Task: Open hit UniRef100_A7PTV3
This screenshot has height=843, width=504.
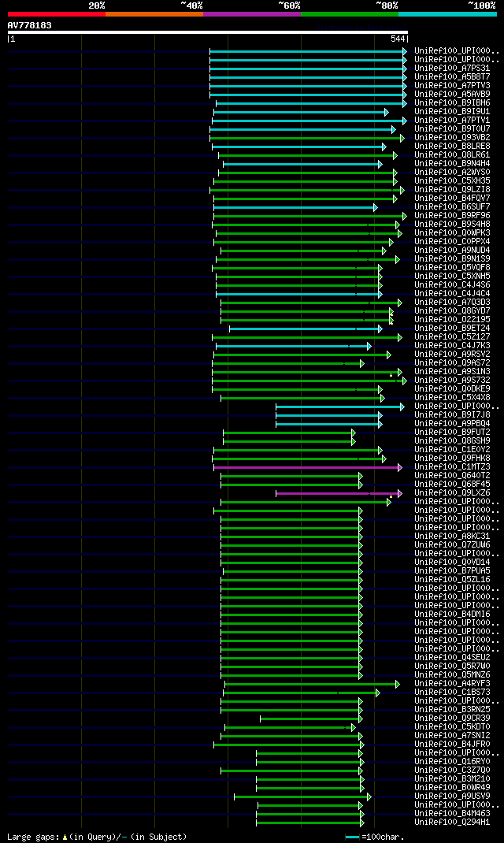Action: pyautogui.click(x=452, y=86)
